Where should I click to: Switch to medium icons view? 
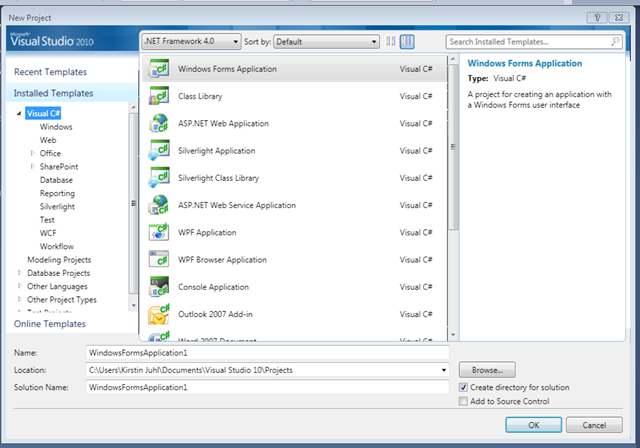(407, 41)
